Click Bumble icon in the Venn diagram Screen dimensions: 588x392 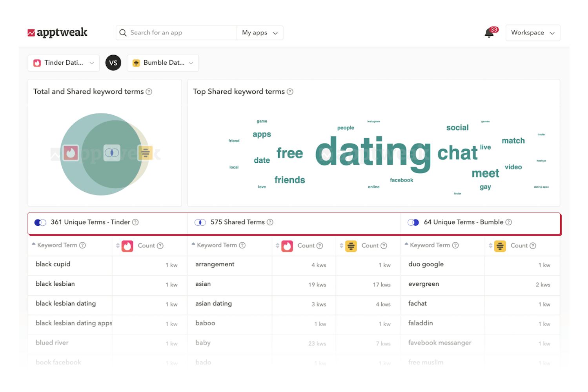click(x=145, y=152)
